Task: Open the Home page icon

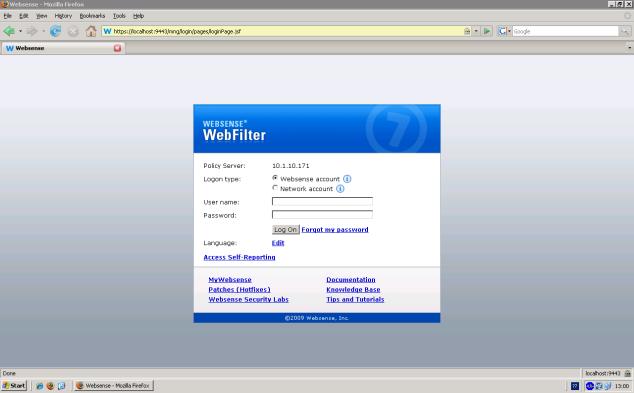Action: tap(91, 31)
